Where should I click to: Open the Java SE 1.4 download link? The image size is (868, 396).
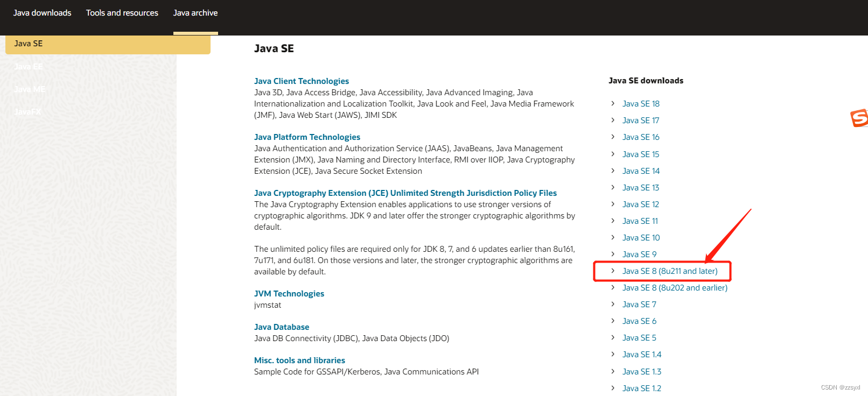click(x=642, y=355)
